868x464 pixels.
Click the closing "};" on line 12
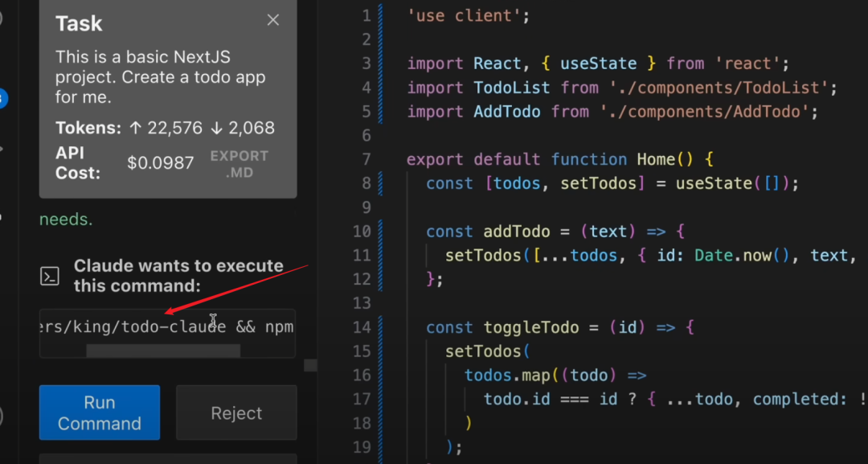click(435, 279)
